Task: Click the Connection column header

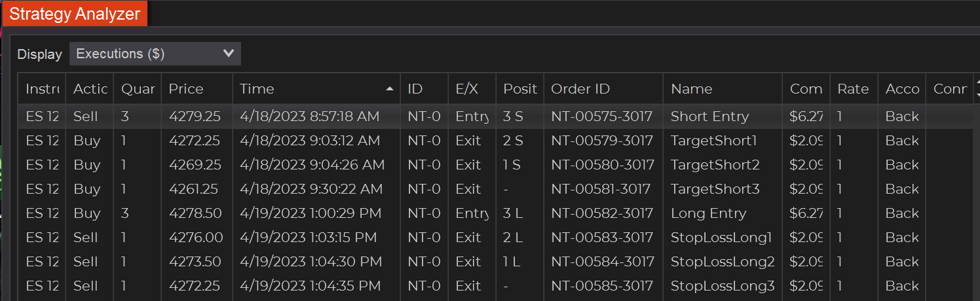Action: click(x=949, y=89)
